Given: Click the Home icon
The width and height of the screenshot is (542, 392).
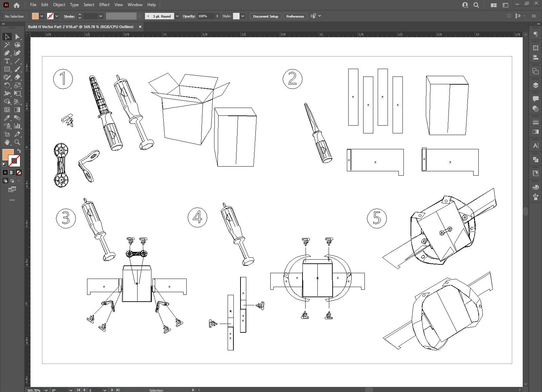Looking at the screenshot, I should point(16,5).
